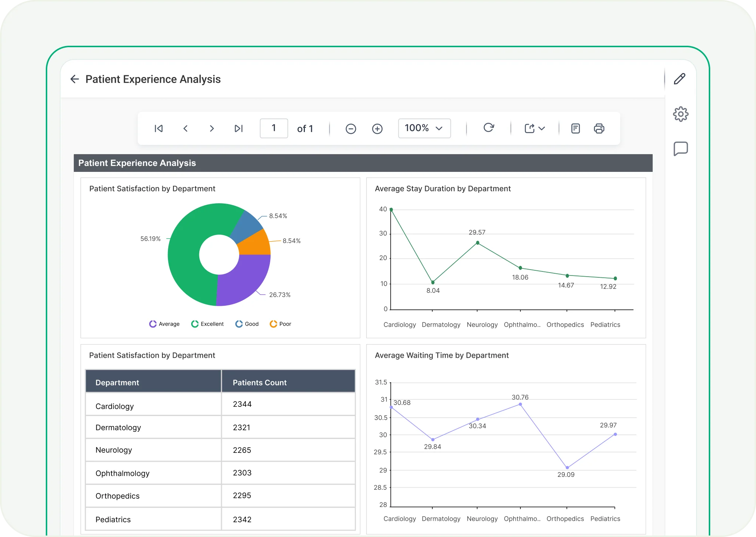Toggle the Poor legend entry

[x=281, y=324]
